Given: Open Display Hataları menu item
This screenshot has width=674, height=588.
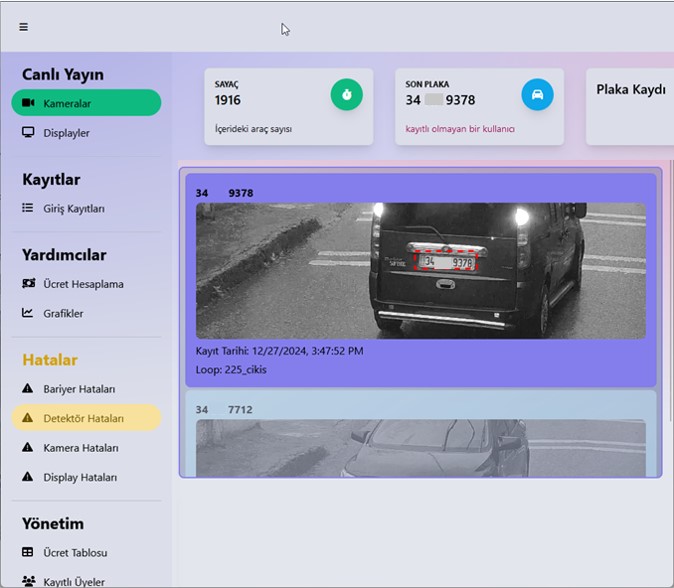Looking at the screenshot, I should [x=80, y=477].
